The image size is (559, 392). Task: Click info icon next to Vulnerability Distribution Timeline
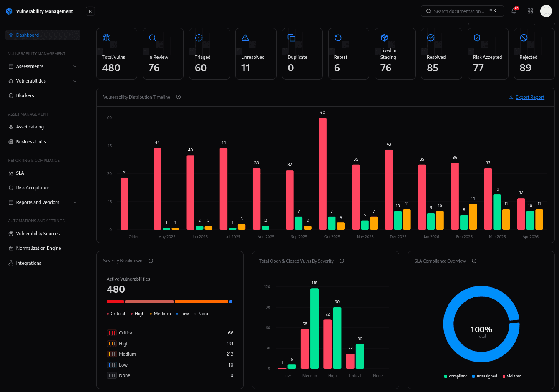tap(179, 97)
